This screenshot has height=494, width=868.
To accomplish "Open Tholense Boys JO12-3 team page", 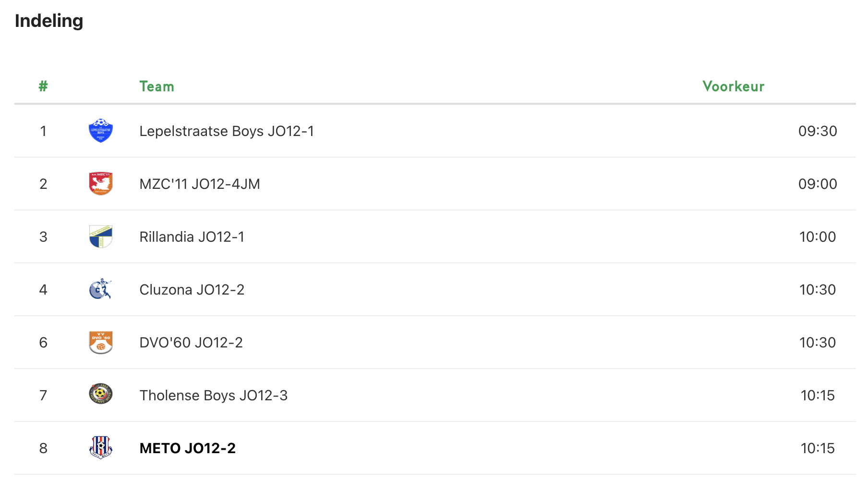I will coord(214,395).
